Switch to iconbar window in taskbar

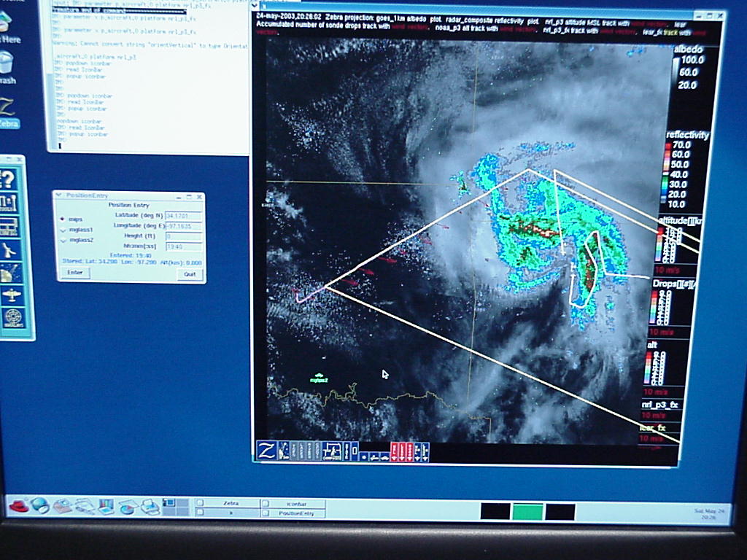[293, 503]
